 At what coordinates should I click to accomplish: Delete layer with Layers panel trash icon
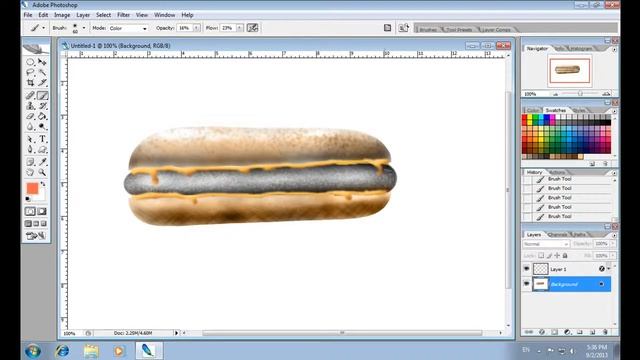tap(605, 332)
